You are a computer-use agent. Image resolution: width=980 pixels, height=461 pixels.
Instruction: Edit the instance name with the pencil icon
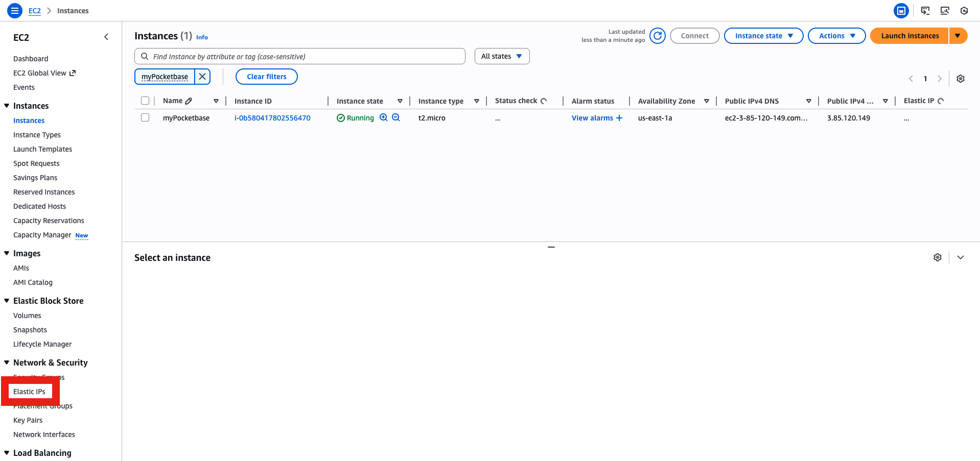point(189,101)
